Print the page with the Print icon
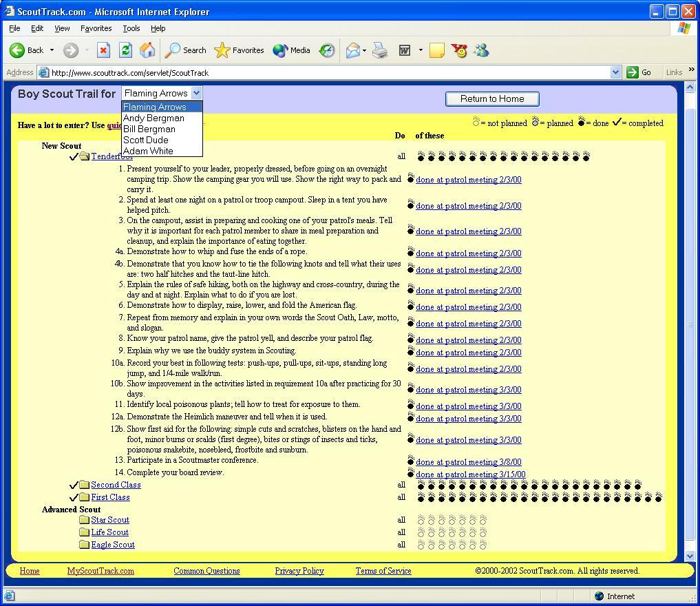Viewport: 700px width, 606px height. (380, 50)
